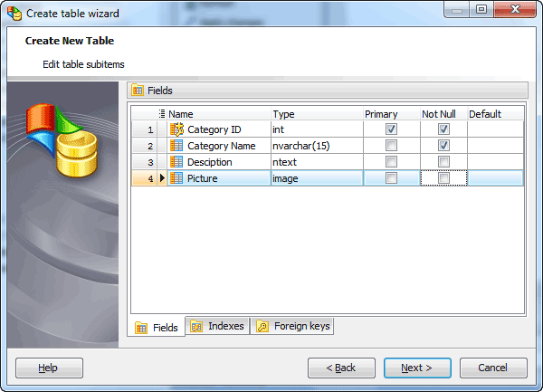Select the Category ID field name
The height and width of the screenshot is (392, 543).
point(214,129)
